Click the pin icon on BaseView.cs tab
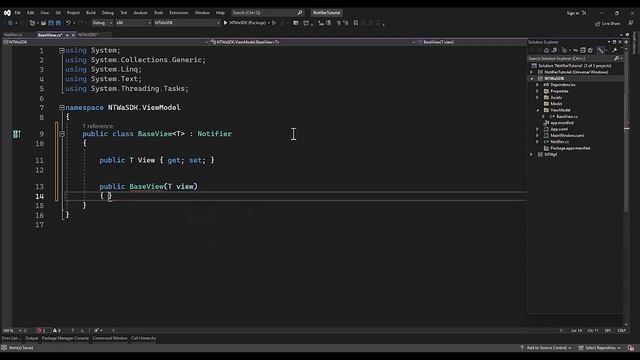 [x=67, y=35]
